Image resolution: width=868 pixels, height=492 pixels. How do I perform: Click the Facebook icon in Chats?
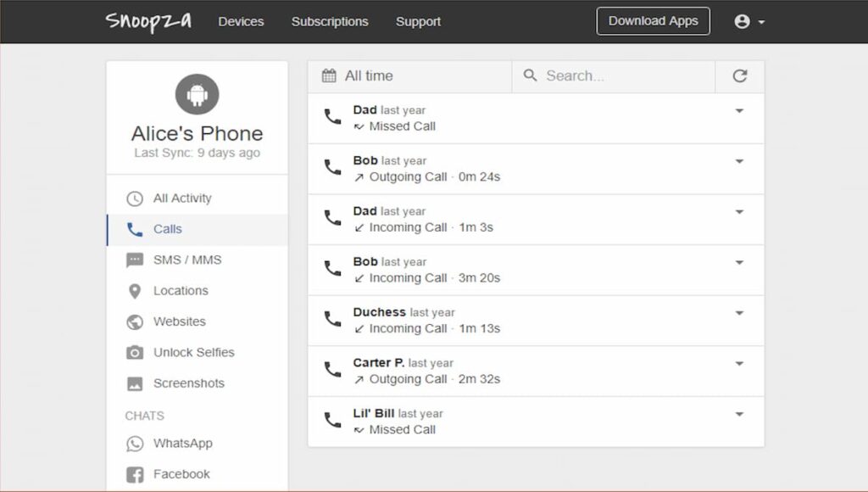click(135, 474)
